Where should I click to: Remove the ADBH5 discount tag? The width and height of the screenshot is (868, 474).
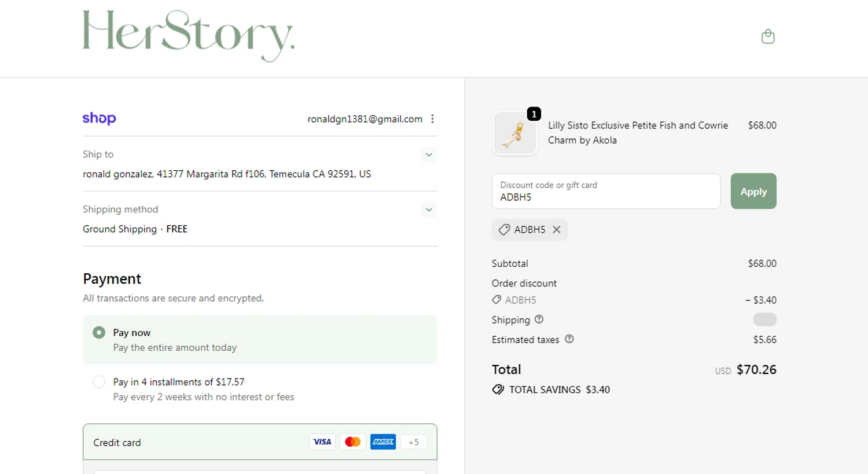pos(557,230)
